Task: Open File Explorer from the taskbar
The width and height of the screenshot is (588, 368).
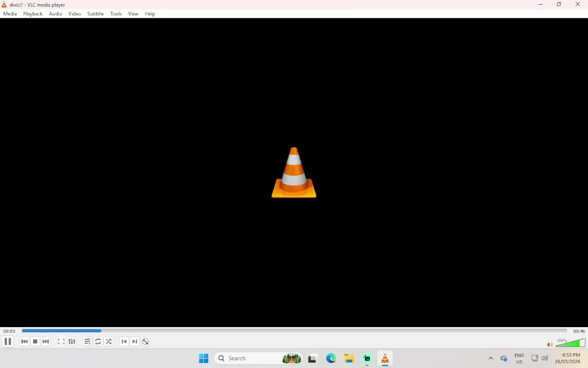Action: tap(349, 358)
